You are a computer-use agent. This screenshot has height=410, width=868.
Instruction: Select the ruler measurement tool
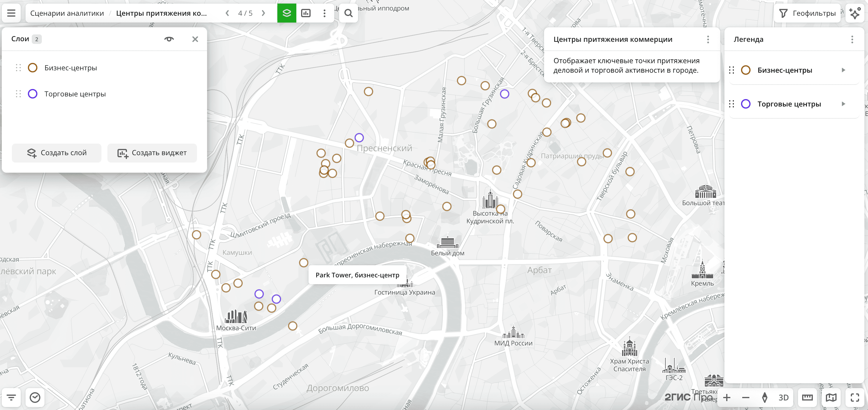807,398
